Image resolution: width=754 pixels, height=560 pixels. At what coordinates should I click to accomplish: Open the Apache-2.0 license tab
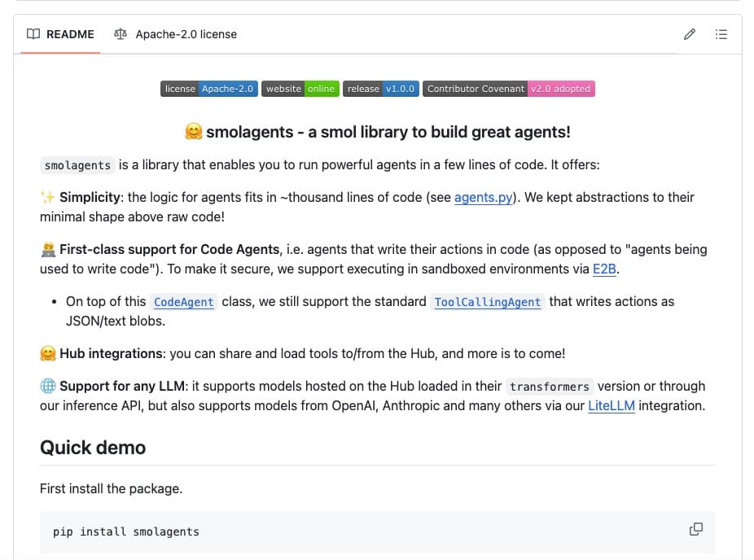[x=176, y=34]
